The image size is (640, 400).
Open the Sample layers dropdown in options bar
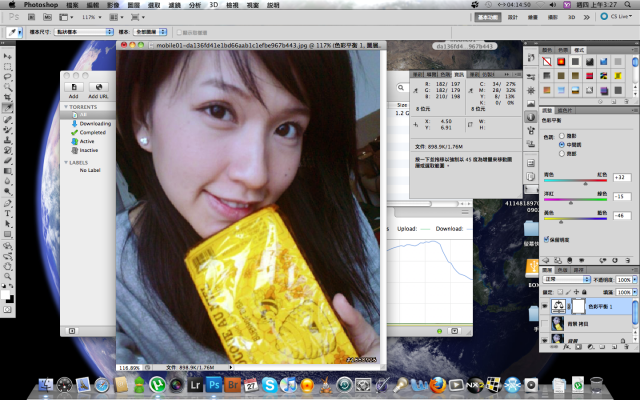point(149,32)
